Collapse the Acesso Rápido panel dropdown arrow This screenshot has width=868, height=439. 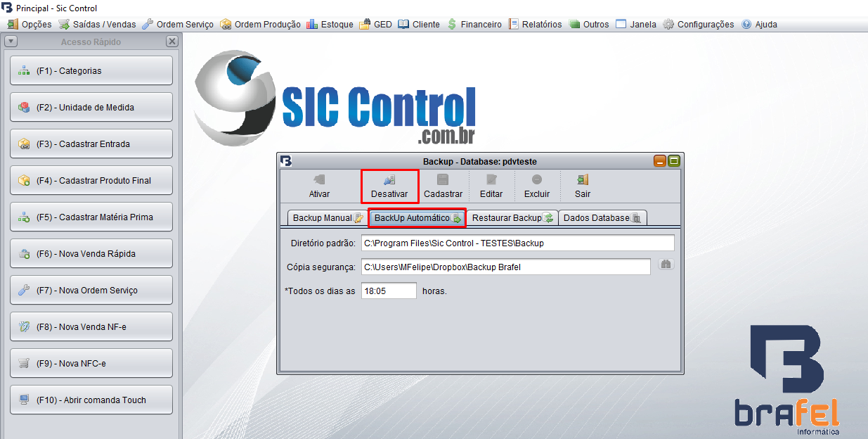[11, 42]
